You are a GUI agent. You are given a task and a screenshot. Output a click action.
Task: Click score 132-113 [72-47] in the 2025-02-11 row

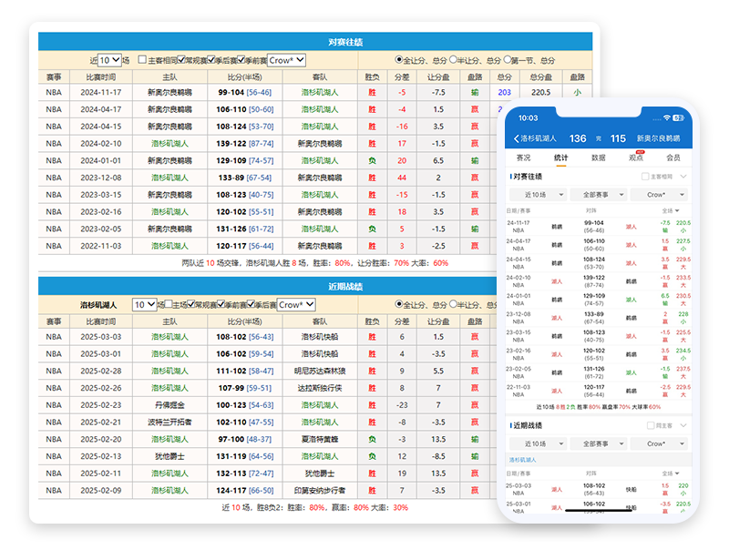coord(244,473)
